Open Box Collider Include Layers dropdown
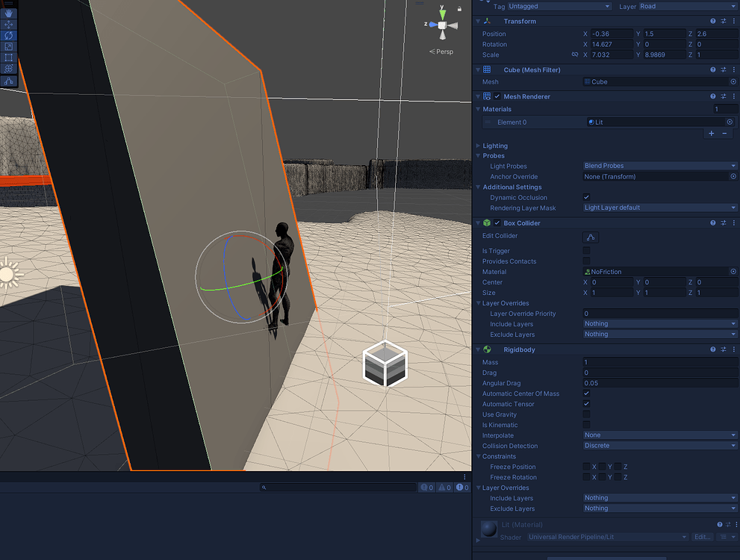The height and width of the screenshot is (560, 740). [660, 323]
